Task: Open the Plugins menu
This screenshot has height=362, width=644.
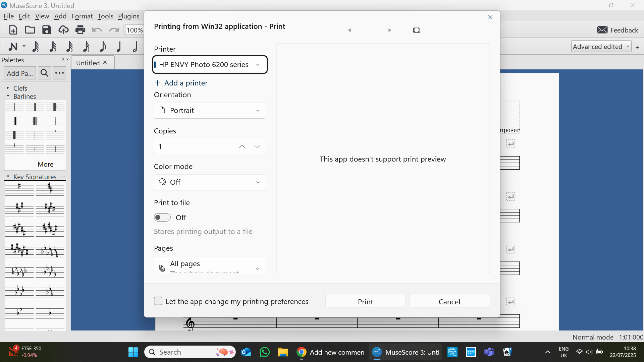Action: coord(128,16)
